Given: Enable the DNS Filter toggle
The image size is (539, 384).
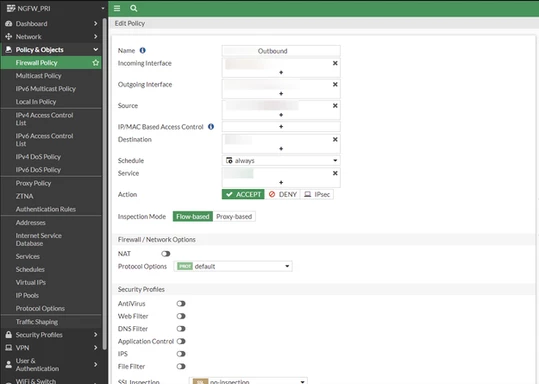Looking at the screenshot, I should pos(181,329).
